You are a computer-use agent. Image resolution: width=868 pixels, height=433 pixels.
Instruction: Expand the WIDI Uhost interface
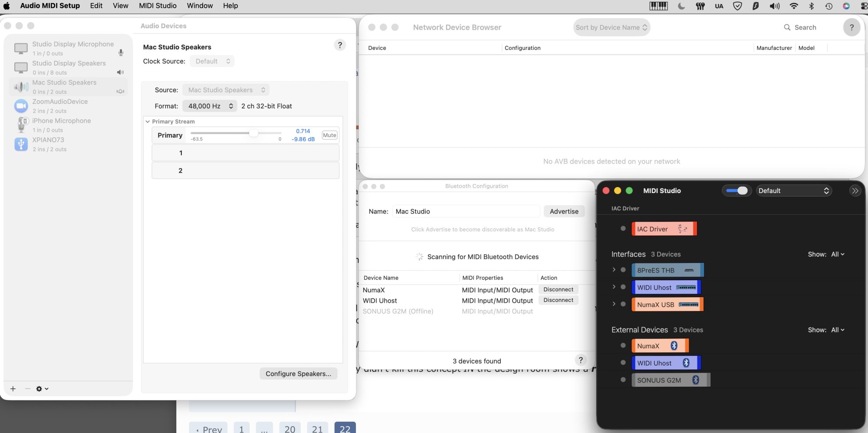click(x=614, y=287)
